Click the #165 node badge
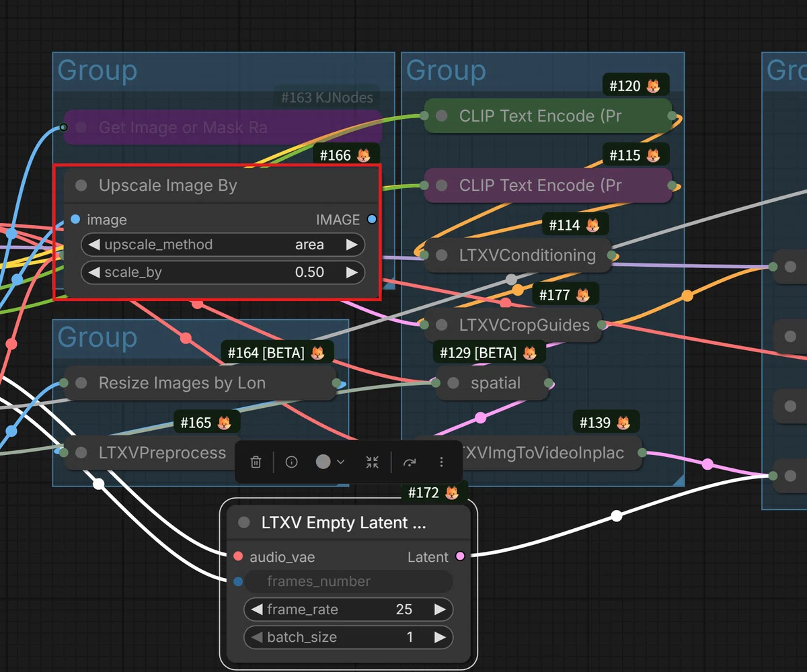 click(x=206, y=423)
